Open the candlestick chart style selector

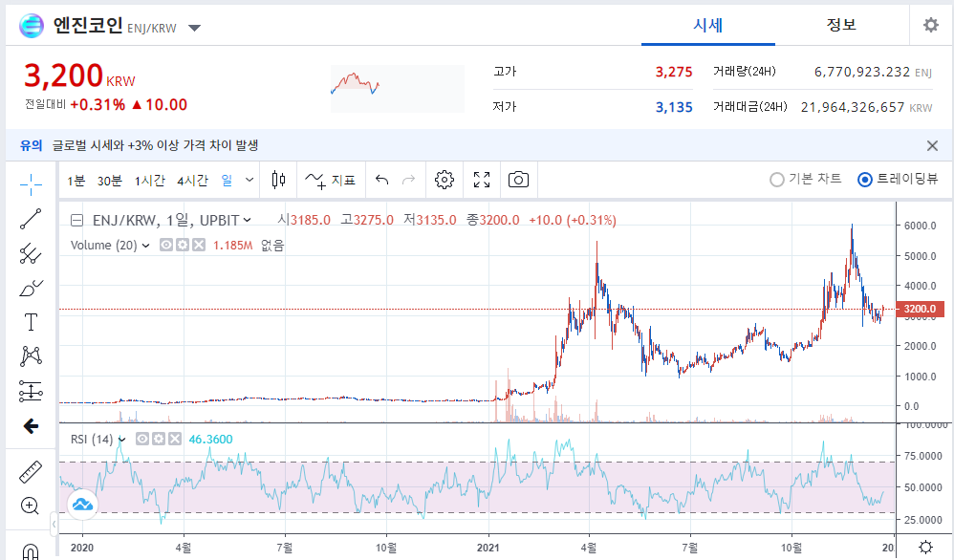coord(279,180)
